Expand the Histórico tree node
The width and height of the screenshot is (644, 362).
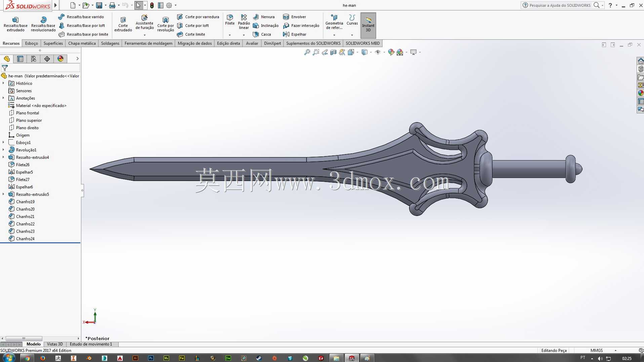(x=3, y=83)
